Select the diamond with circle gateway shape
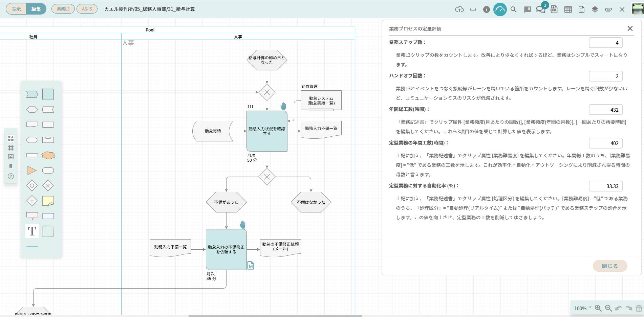 [32, 186]
